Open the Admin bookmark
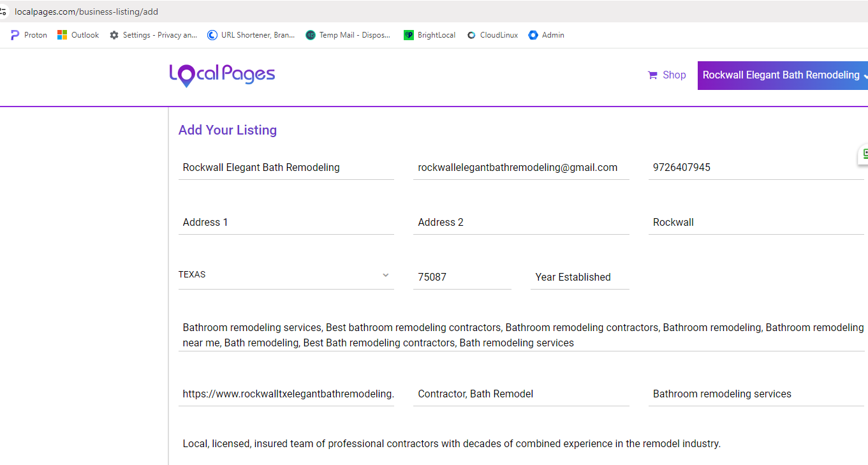Screen dimensions: 868x465 [x=546, y=35]
